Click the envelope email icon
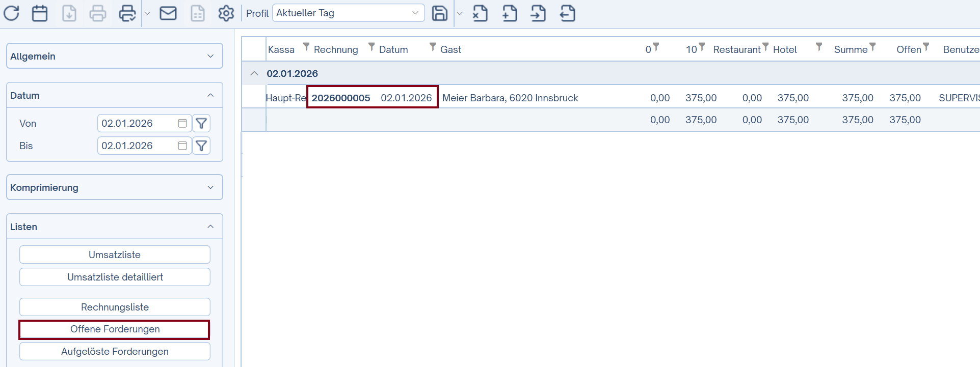 point(168,13)
